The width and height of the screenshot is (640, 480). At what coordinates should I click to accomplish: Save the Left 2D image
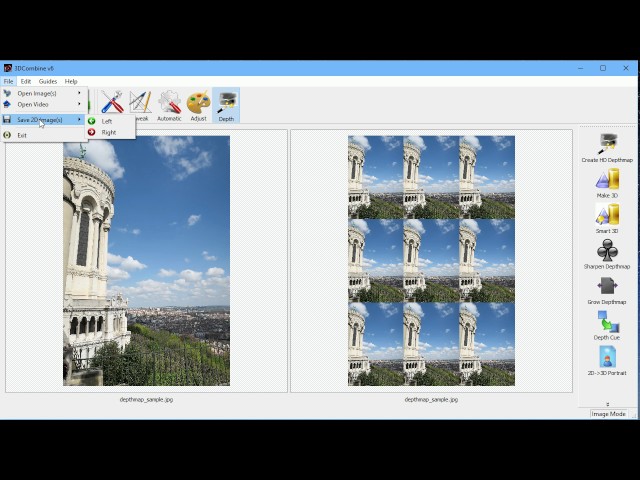pyautogui.click(x=110, y=121)
